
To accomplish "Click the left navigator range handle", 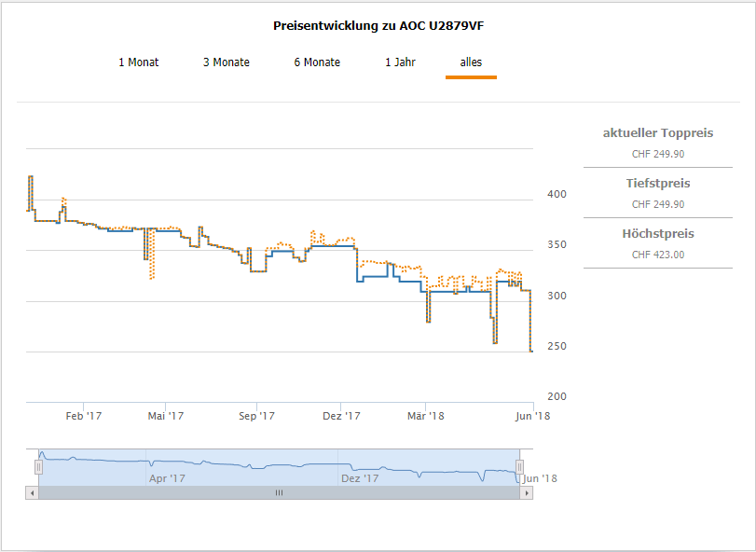I will [38, 466].
